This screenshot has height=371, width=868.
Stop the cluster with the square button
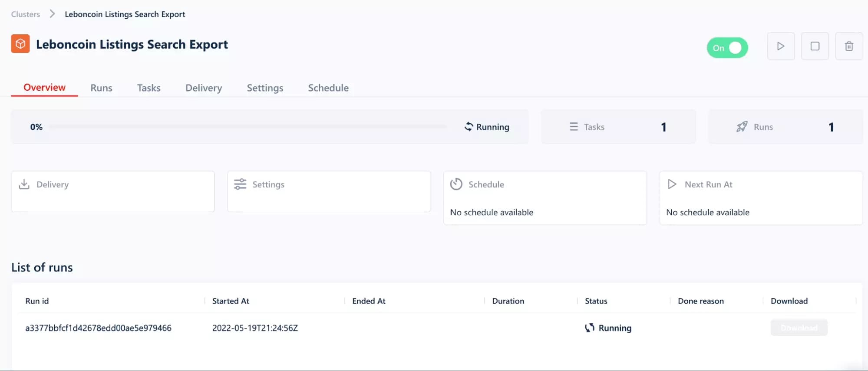point(815,46)
